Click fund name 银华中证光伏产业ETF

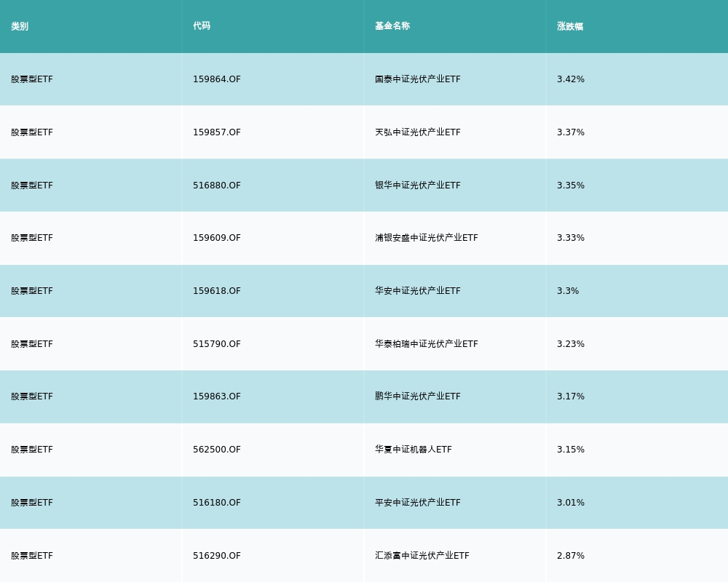(x=418, y=186)
